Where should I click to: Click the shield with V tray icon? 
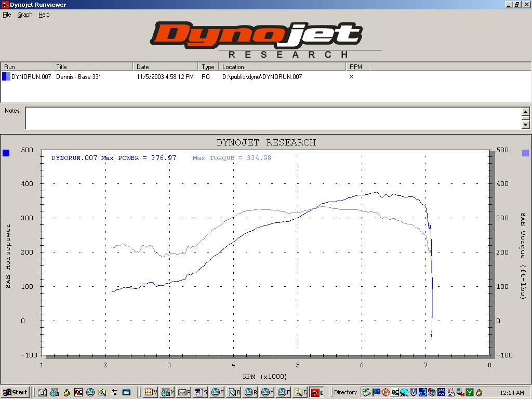tap(413, 393)
